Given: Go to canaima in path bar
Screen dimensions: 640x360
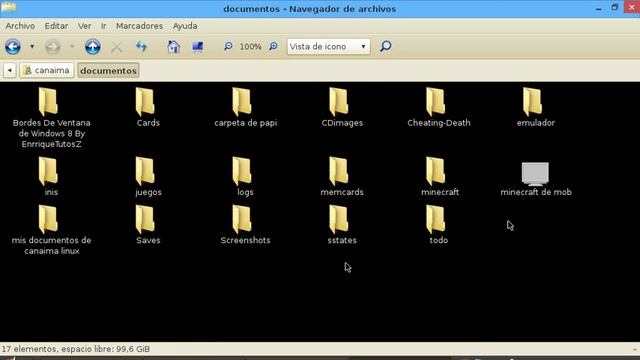Looking at the screenshot, I should coord(47,70).
